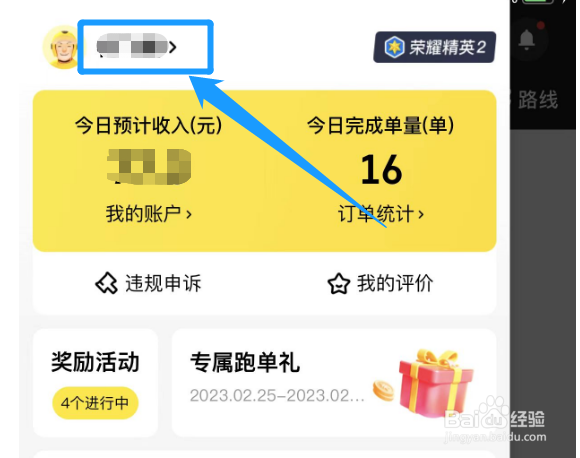Open the 荣耀精英2 rank badge
The image size is (580, 458).
click(435, 47)
